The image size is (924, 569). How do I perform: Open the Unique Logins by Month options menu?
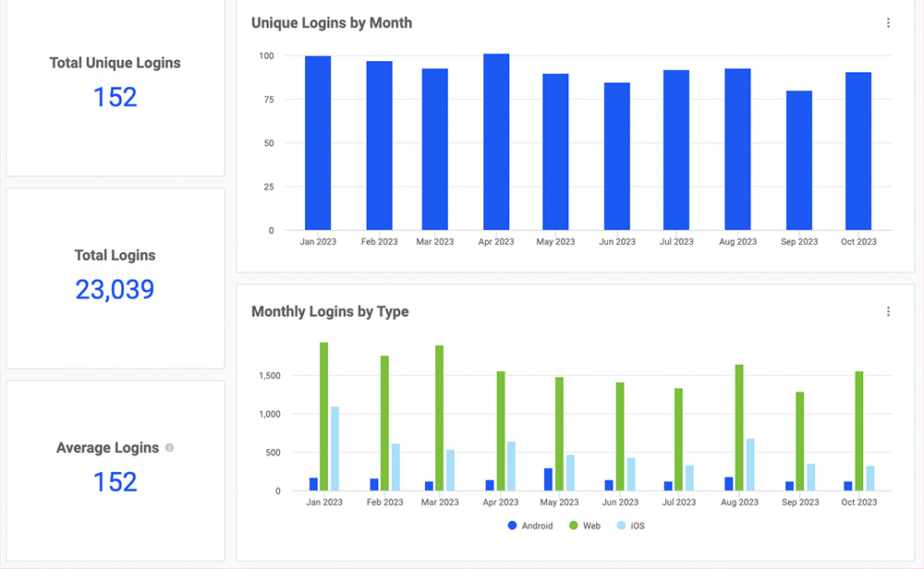tap(888, 23)
